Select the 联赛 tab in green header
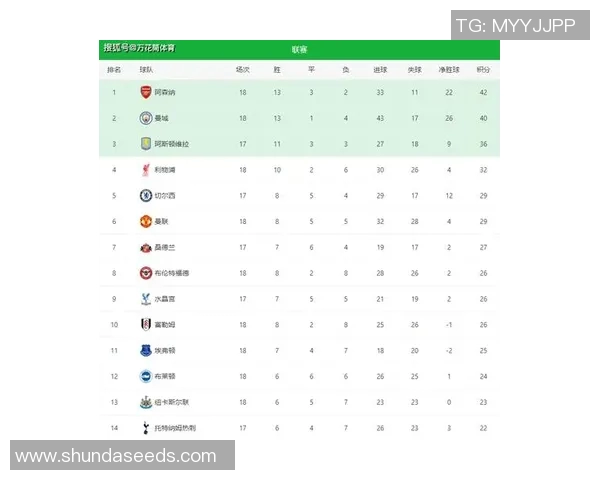Viewport: 600px width, 480px height. coord(300,49)
